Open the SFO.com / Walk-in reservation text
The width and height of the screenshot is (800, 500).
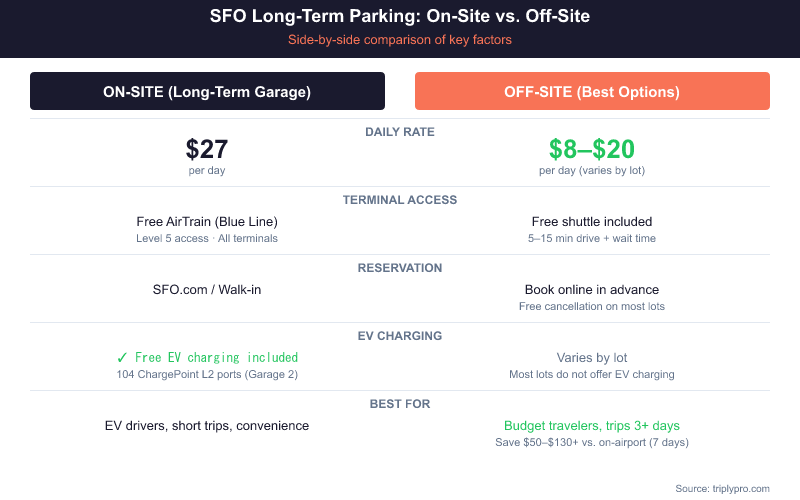coord(207,289)
